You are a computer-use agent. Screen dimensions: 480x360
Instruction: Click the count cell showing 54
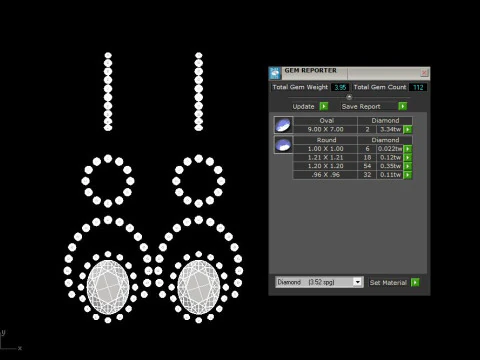[x=367, y=166]
